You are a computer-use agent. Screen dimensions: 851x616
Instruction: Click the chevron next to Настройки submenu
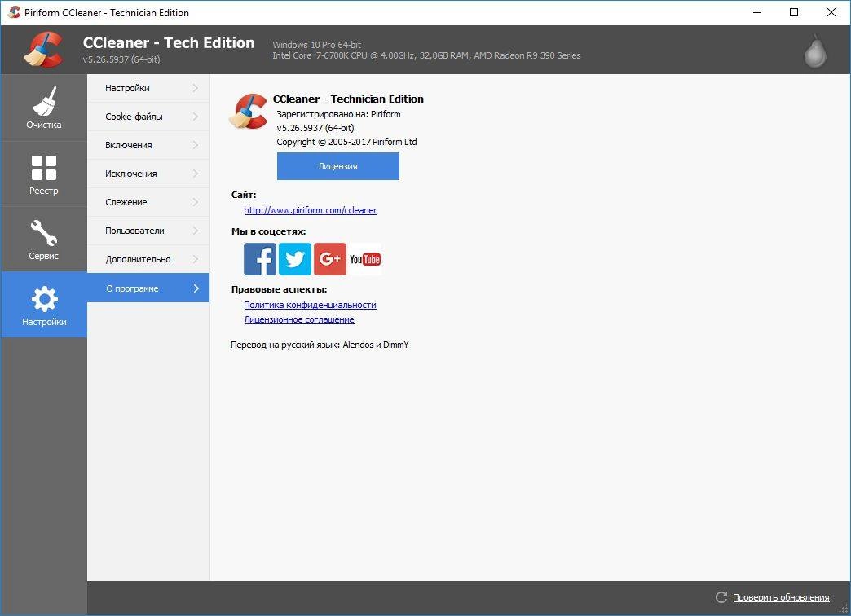(196, 88)
